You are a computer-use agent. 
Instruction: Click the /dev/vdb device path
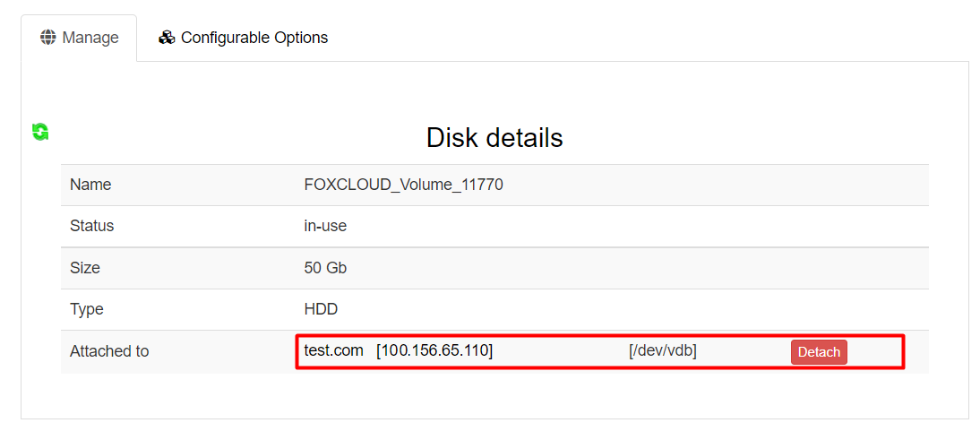(663, 351)
